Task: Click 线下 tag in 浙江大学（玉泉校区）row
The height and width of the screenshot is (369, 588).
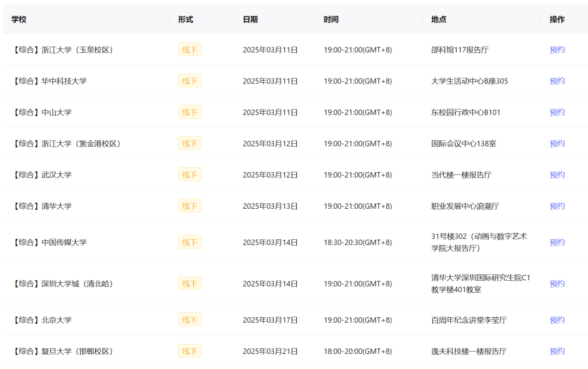Action: [x=190, y=50]
